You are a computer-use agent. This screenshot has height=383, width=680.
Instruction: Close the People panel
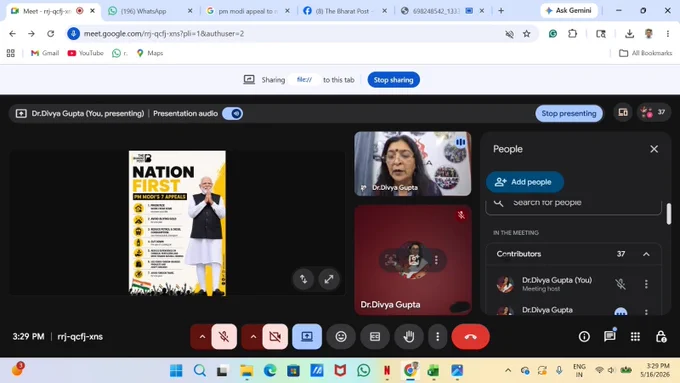tap(654, 149)
